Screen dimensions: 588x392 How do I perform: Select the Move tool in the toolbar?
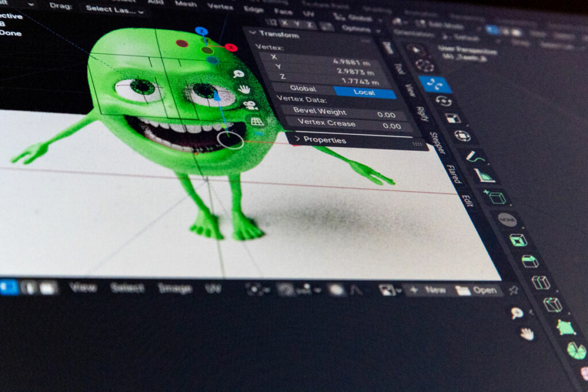[434, 84]
